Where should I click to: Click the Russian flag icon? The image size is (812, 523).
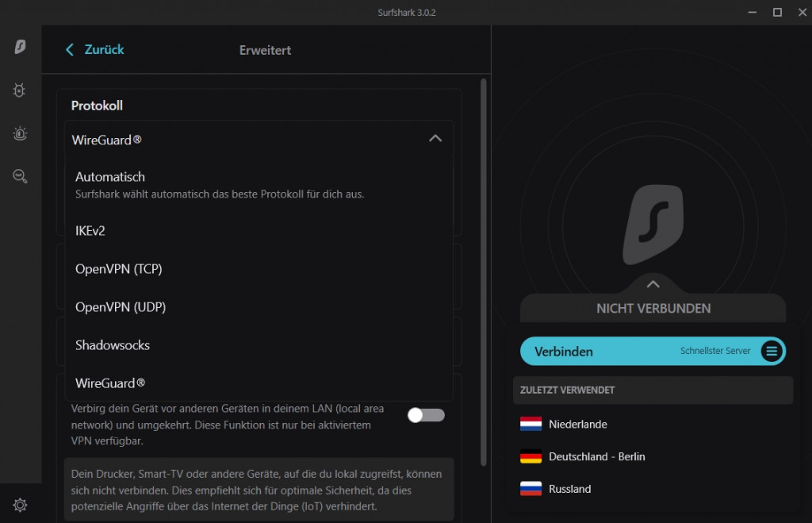530,489
